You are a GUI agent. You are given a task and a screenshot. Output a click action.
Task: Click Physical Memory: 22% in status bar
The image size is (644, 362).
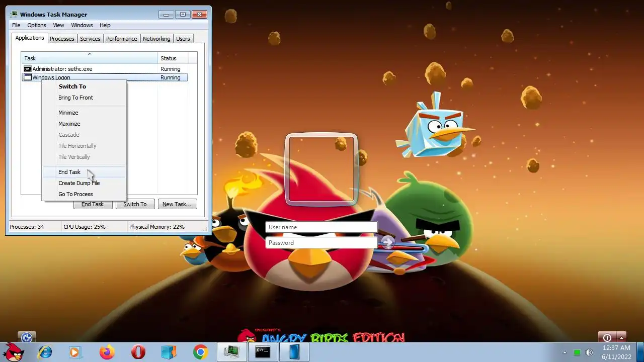[157, 227]
